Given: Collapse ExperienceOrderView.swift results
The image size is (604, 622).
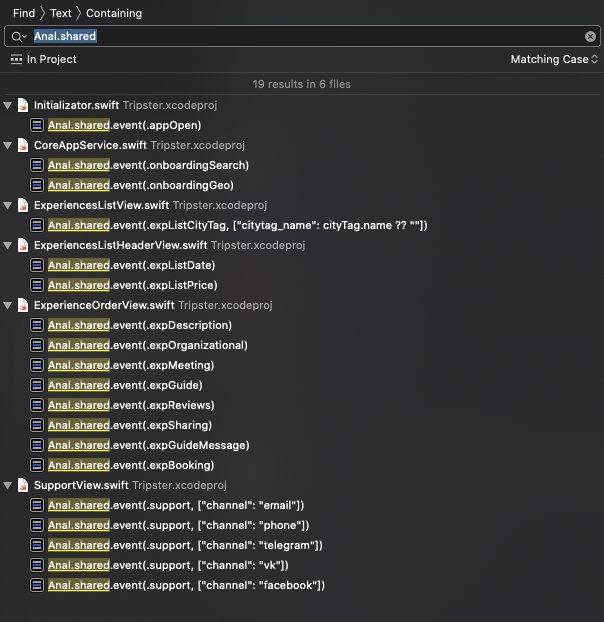Looking at the screenshot, I should tap(8, 305).
